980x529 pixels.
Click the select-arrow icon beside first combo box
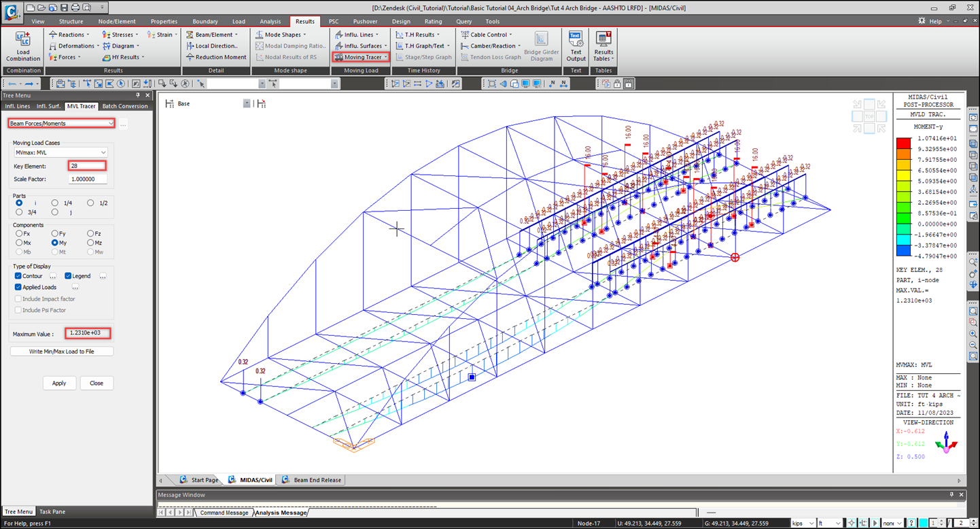[x=201, y=84]
